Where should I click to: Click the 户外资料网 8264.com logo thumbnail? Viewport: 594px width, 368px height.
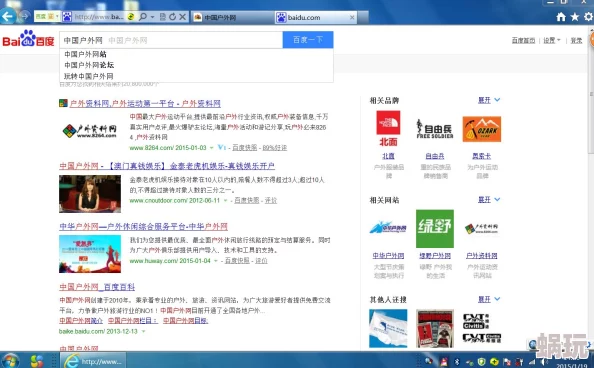(x=90, y=131)
